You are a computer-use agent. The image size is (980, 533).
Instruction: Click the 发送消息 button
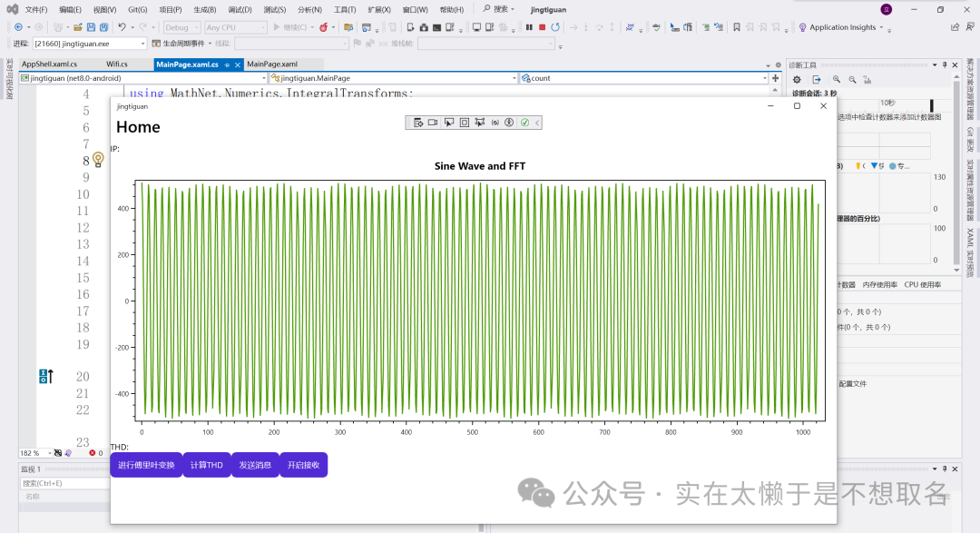255,465
